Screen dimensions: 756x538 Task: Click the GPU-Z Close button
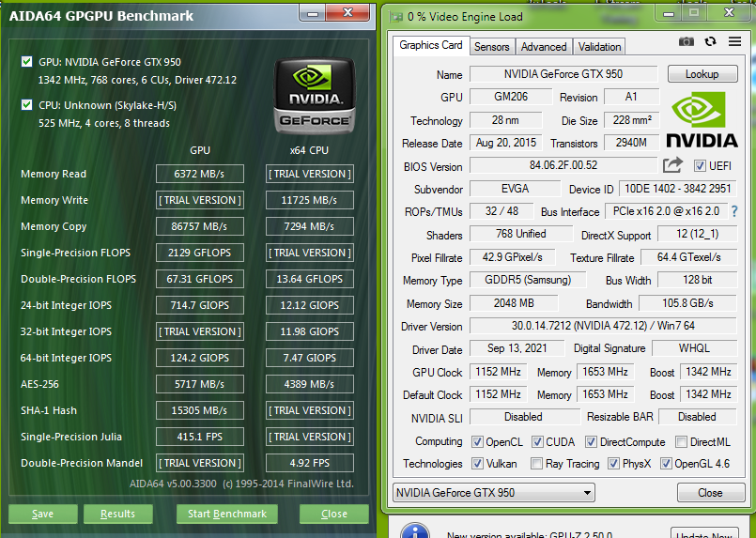(x=711, y=493)
